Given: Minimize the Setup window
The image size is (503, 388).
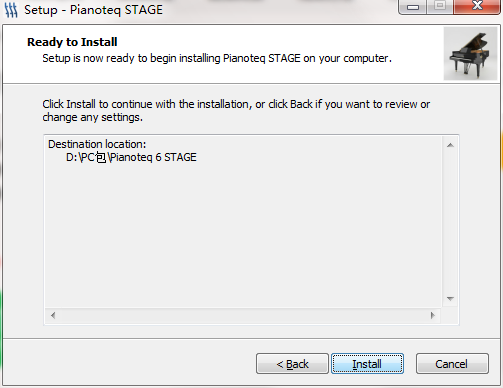Looking at the screenshot, I should tap(413, 7).
